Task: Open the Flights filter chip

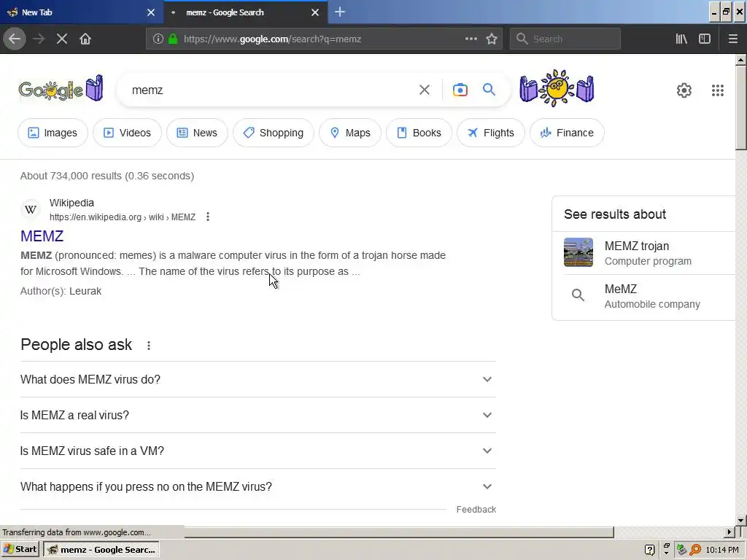Action: [x=491, y=133]
